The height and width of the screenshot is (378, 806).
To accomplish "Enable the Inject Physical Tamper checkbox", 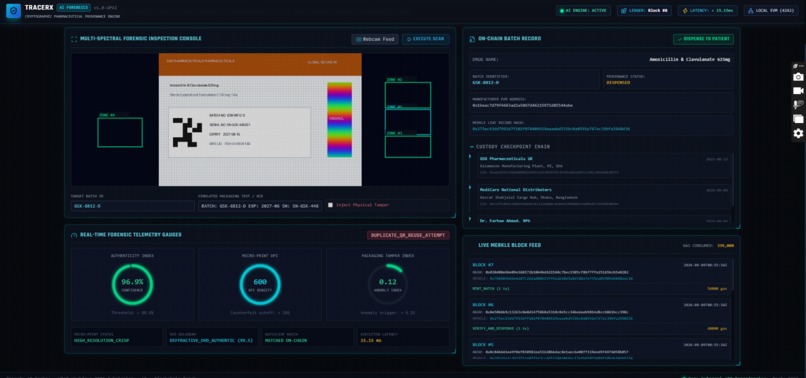I will coord(331,205).
